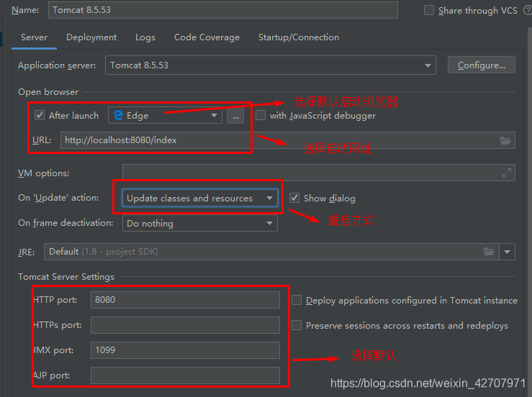Enable with JavaScript debugger checkbox
Image resolution: width=532 pixels, height=397 pixels.
pyautogui.click(x=261, y=115)
